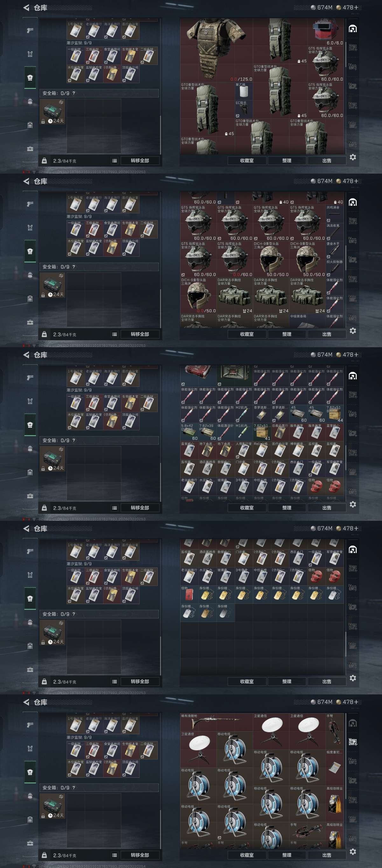Select the 稀有滑膛枪 musket item
Viewport: 382px width, 868px height.
click(x=217, y=722)
